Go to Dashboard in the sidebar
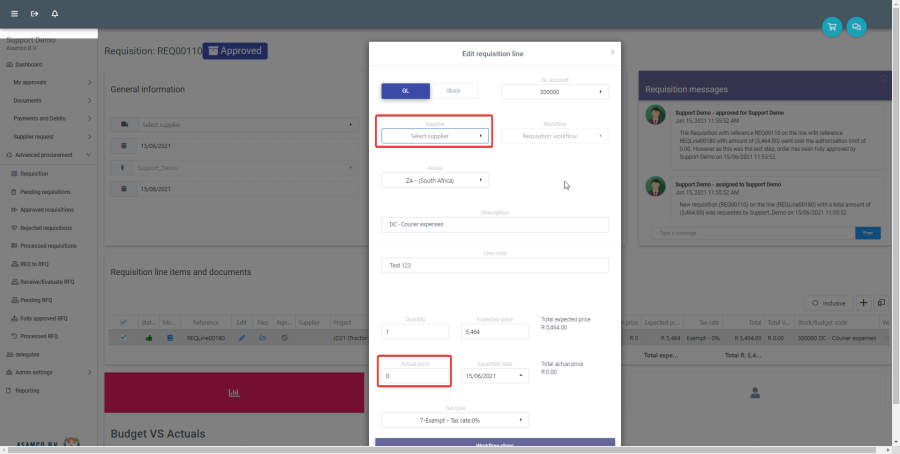This screenshot has width=900, height=454. pos(29,64)
